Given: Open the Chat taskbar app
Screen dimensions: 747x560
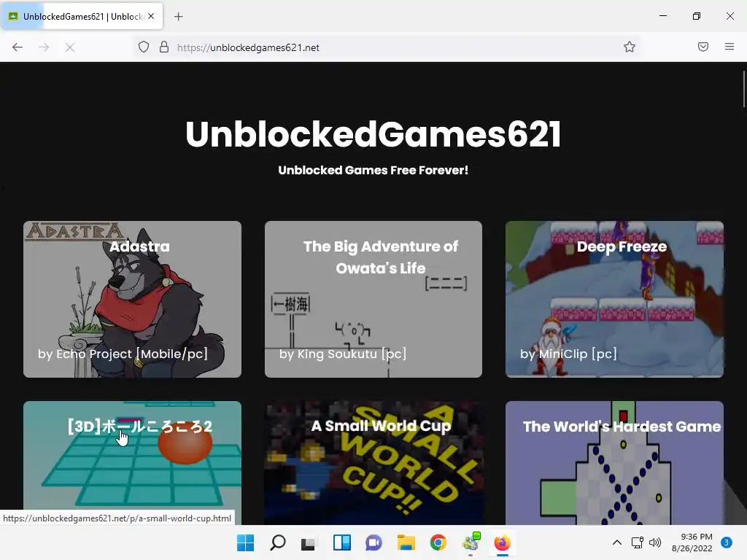Looking at the screenshot, I should (x=374, y=542).
